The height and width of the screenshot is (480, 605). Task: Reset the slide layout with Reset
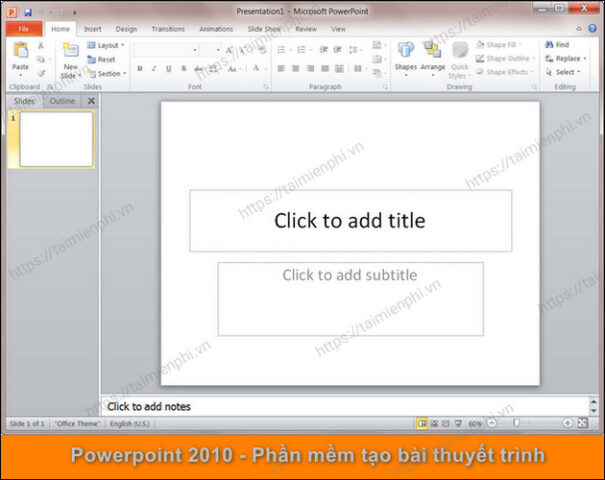pyautogui.click(x=101, y=59)
